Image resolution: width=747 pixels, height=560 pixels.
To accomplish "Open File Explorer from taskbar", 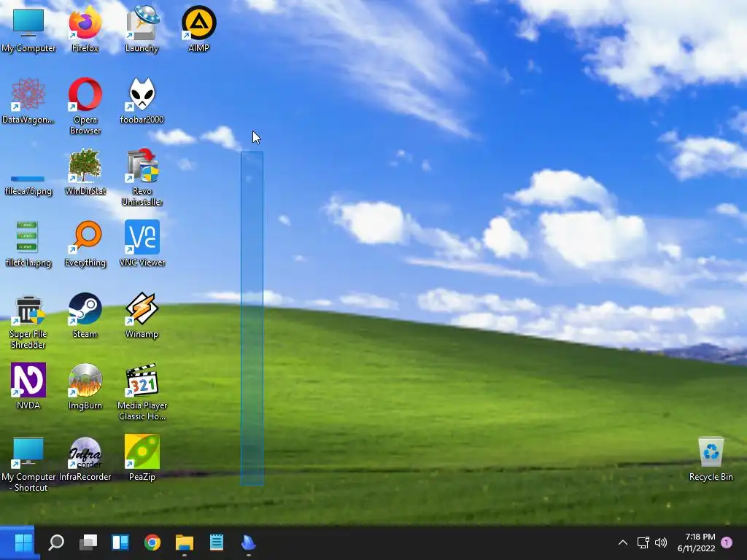I will point(185,542).
